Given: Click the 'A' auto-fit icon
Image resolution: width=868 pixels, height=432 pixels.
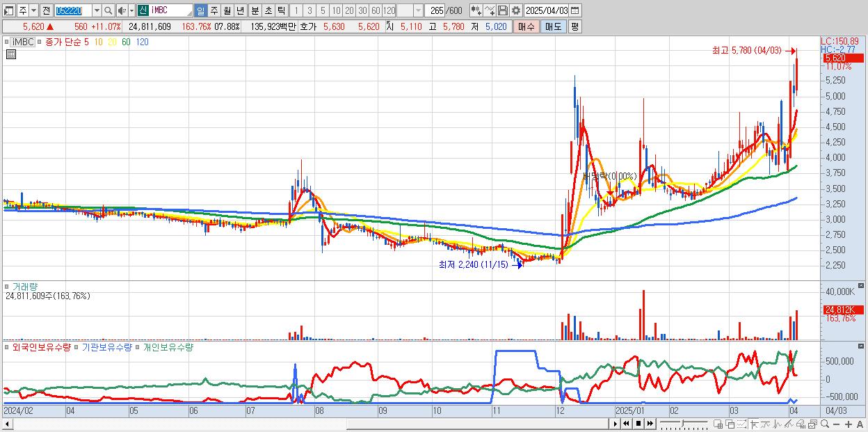Looking at the screenshot, I should pyautogui.click(x=860, y=424).
